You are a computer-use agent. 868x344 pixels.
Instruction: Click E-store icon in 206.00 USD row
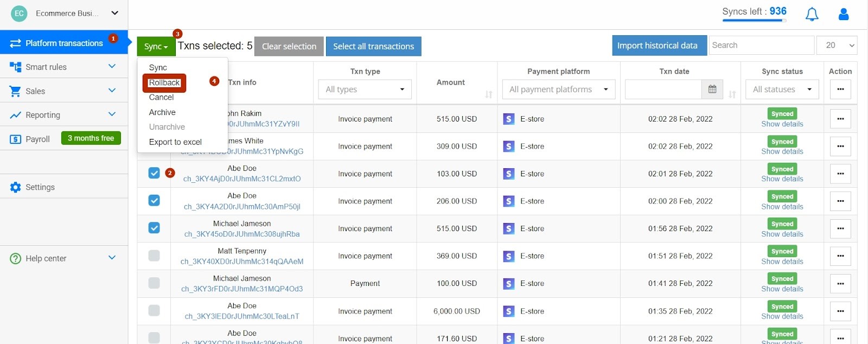[x=508, y=201]
